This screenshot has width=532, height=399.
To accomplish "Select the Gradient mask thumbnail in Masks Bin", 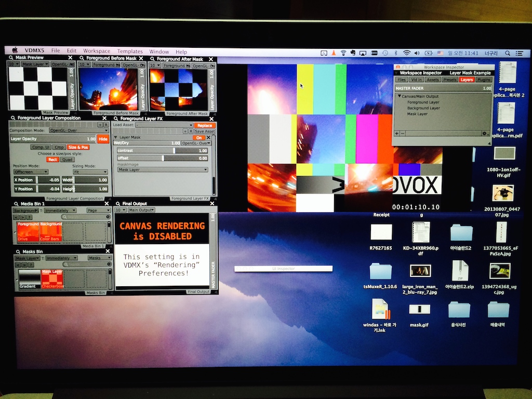I will tap(29, 279).
